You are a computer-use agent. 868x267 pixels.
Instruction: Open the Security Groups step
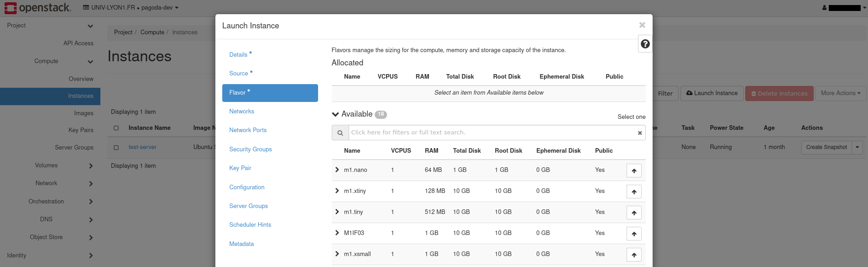click(x=250, y=150)
